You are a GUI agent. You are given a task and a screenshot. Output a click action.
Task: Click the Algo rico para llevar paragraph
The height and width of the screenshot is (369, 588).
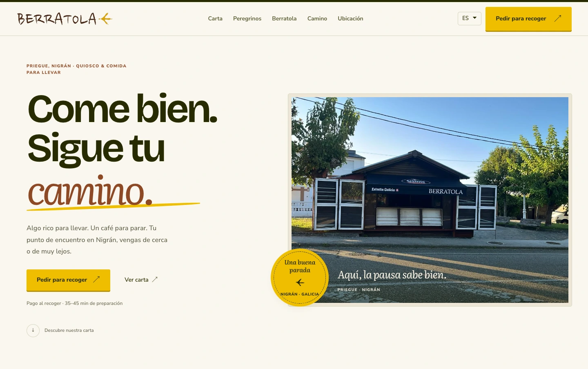coord(97,240)
